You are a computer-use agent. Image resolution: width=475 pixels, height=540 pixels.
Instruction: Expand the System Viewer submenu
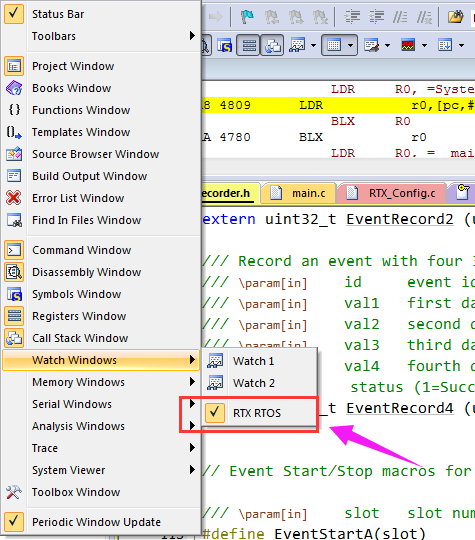(101, 470)
